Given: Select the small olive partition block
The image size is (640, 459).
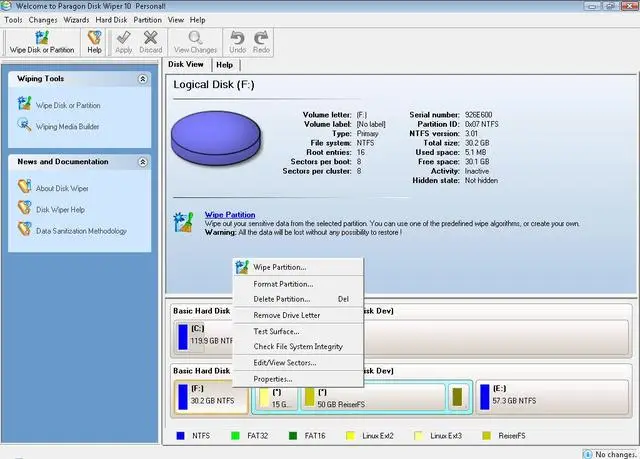Looking at the screenshot, I should [x=458, y=397].
